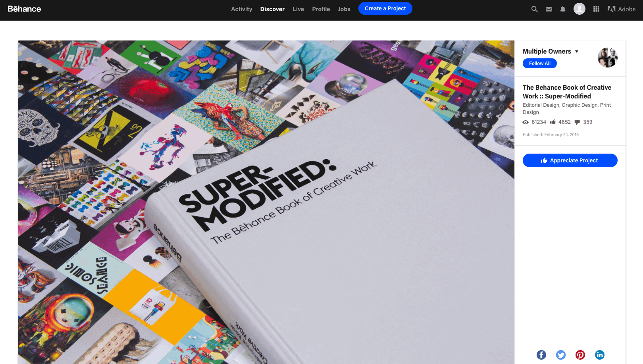643x364 pixels.
Task: Open the owners' group avatar thumbnail
Action: tap(608, 58)
